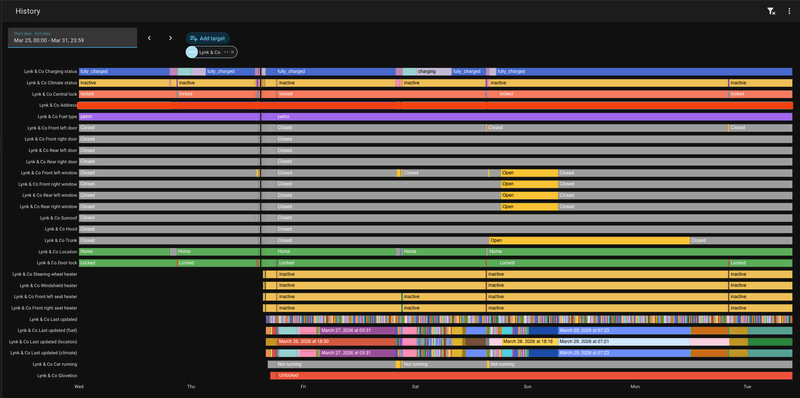800x398 pixels.
Task: Click March 27 03:31 segment in fuel row
Action: [x=358, y=331]
